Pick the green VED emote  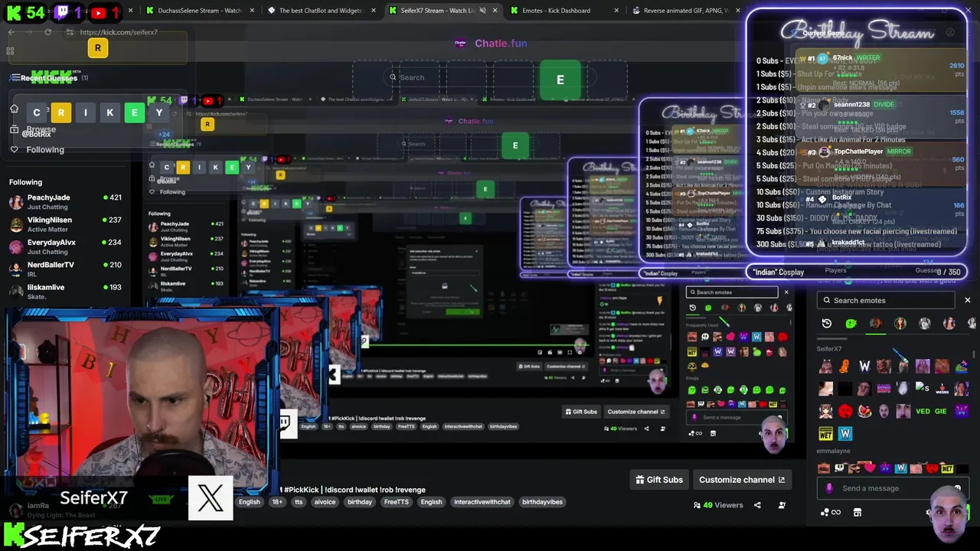point(923,412)
